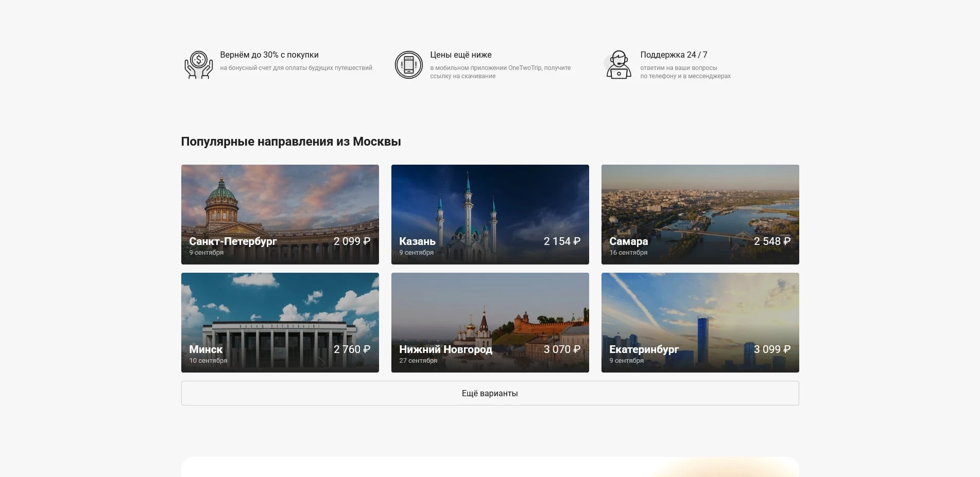
Task: Click the 3 070 ₽ Нижний Новгород price
Action: pyautogui.click(x=562, y=349)
